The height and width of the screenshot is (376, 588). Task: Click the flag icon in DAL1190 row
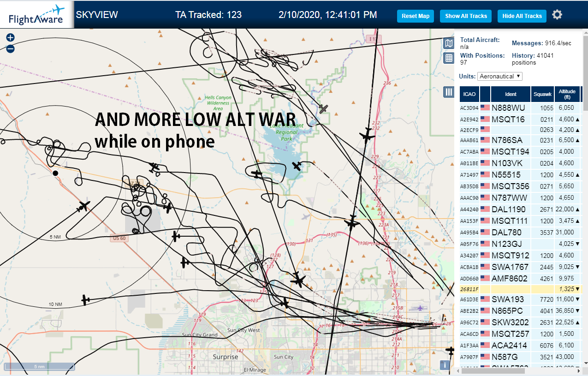coord(485,209)
